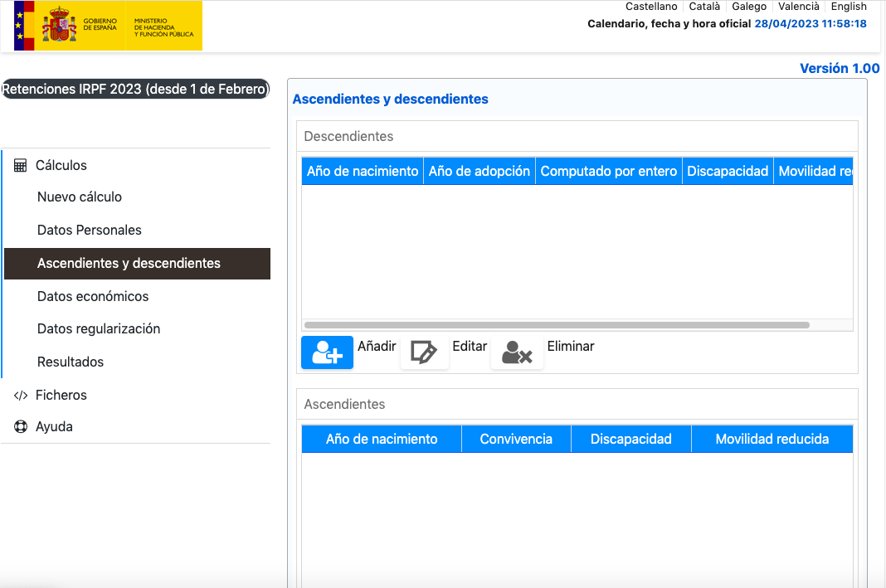Screen dimensions: 886x588
Task: Switch language to English
Action: click(848, 7)
